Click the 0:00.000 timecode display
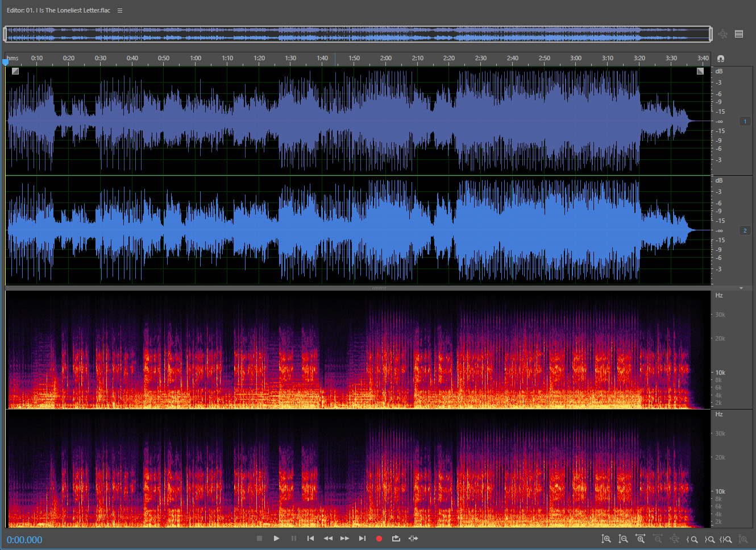 [24, 540]
